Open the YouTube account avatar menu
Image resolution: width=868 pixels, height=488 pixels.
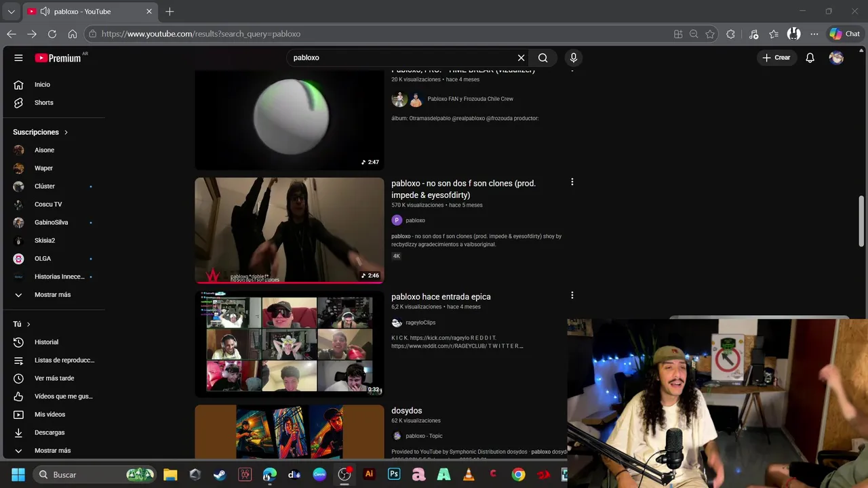click(x=836, y=58)
